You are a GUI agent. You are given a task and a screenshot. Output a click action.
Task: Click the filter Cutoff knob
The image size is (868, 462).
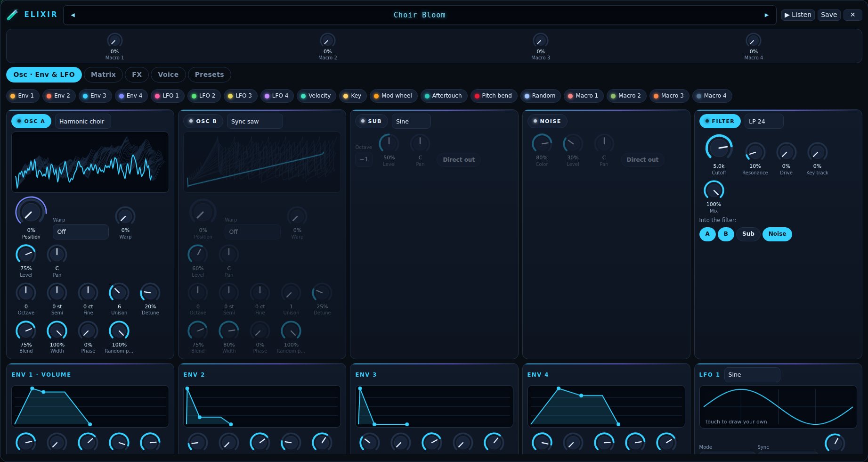[719, 148]
